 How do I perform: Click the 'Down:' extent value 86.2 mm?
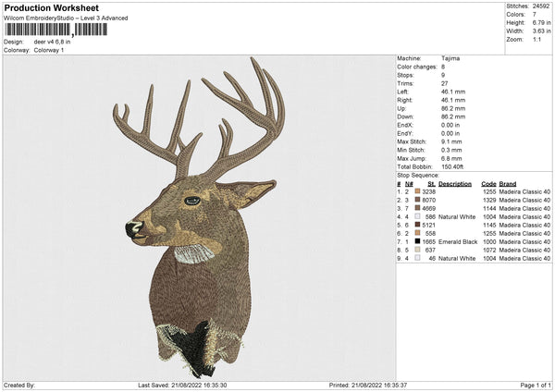453,116
